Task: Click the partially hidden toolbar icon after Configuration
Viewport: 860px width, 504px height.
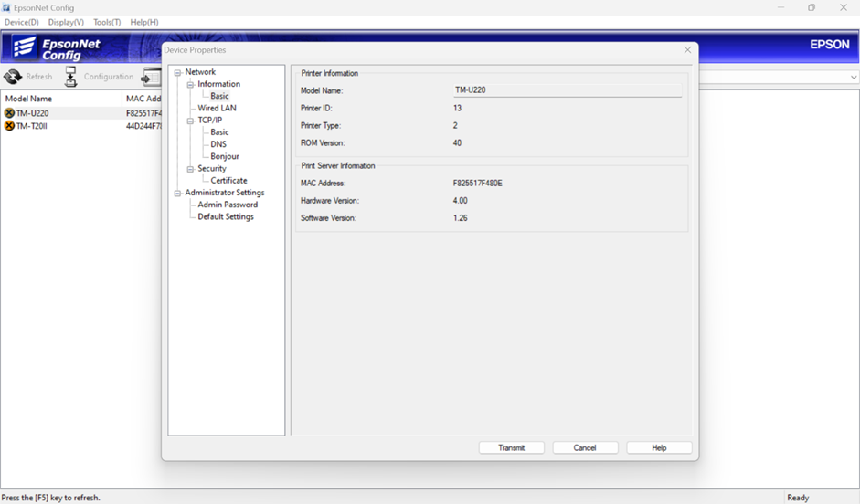Action: coord(150,77)
